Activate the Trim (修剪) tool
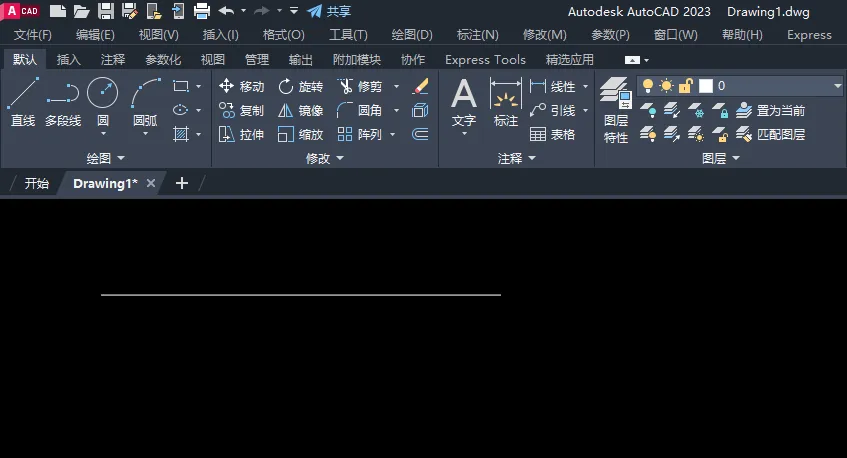Viewport: 847px width, 458px height. point(360,86)
